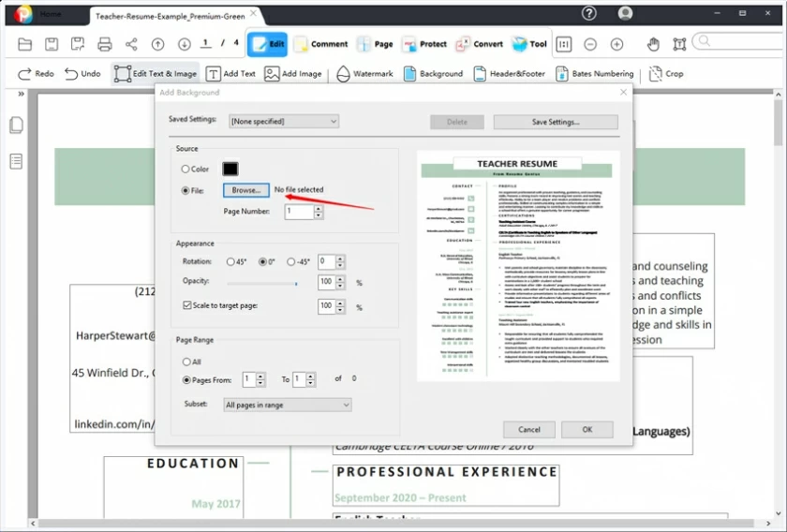Switch to the Edit tab

pos(268,44)
